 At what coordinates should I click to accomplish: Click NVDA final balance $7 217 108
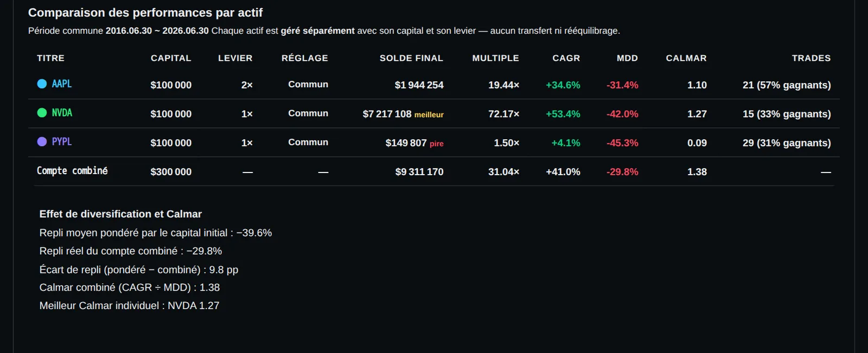[387, 114]
